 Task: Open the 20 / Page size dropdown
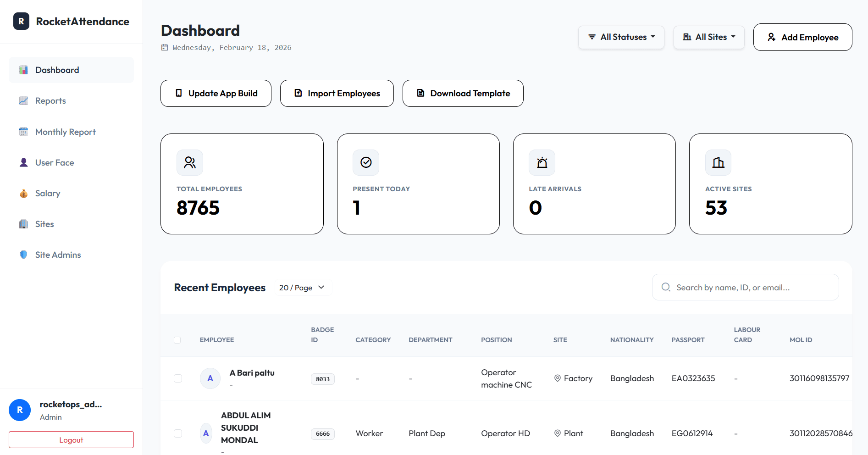[x=302, y=288]
